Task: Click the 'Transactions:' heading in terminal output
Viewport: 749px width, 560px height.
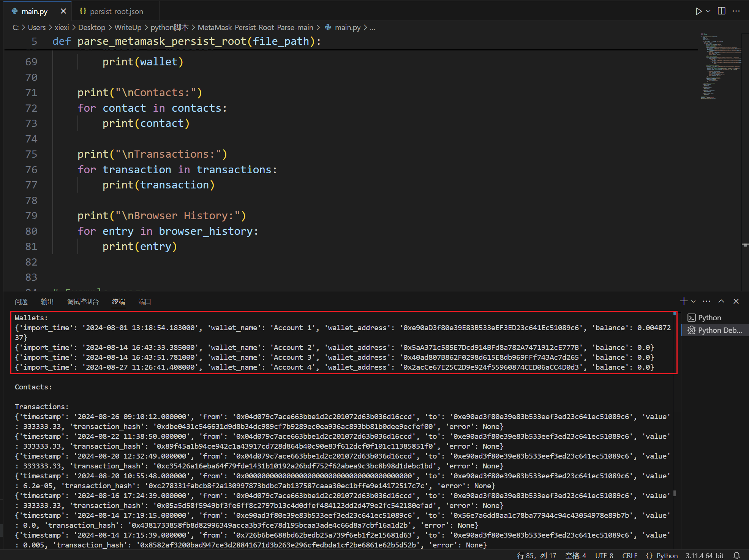Action: [42, 407]
